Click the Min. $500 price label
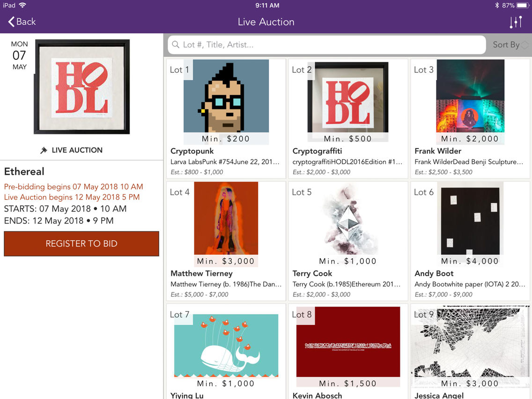Image resolution: width=532 pixels, height=399 pixels. coord(348,139)
